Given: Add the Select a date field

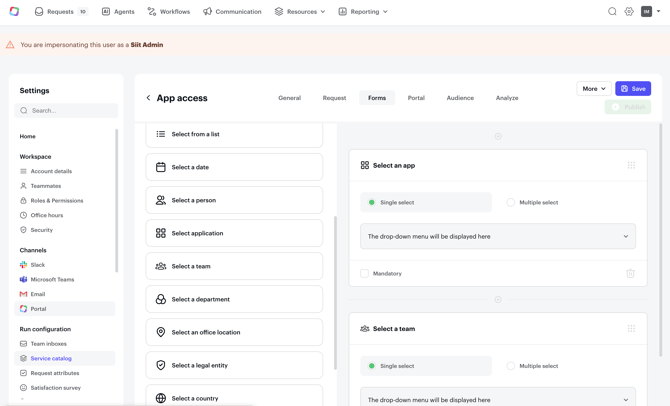Looking at the screenshot, I should [x=234, y=167].
